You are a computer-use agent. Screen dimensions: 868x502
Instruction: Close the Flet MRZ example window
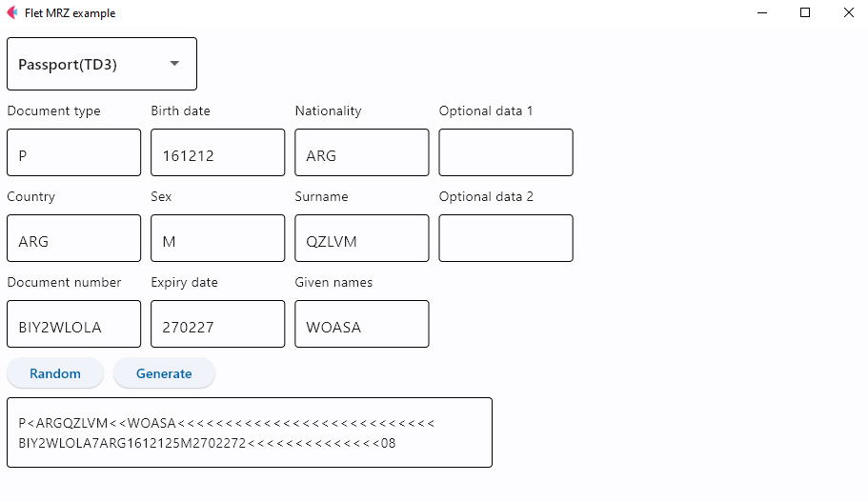[x=848, y=13]
